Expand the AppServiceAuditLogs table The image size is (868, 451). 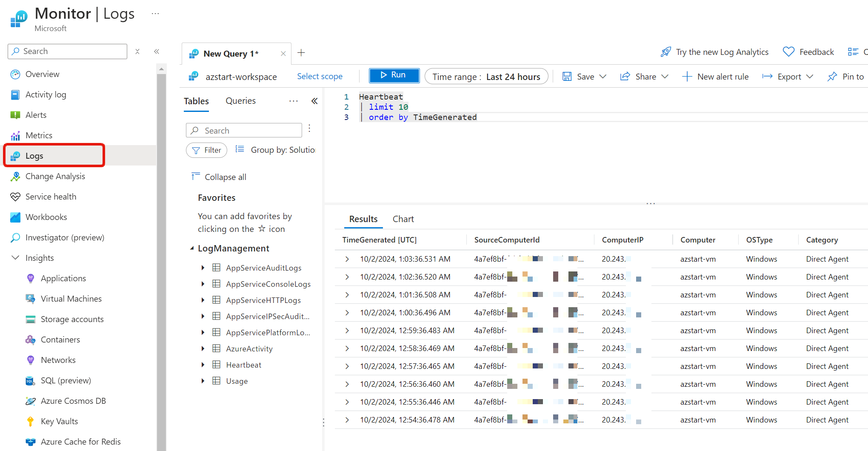pos(203,268)
